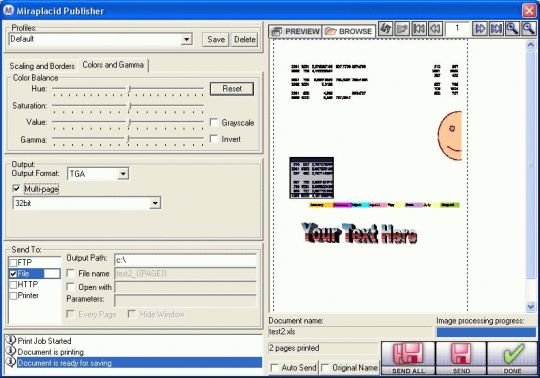The height and width of the screenshot is (378, 540).
Task: Select 'Document is ready for saving' log entry
Action: pos(139,363)
